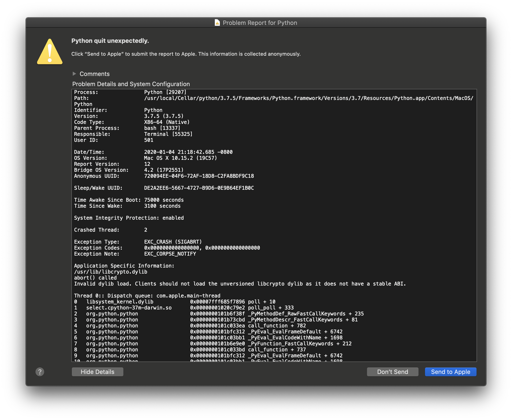Click the Hide Details button
Image resolution: width=512 pixels, height=420 pixels.
click(97, 372)
